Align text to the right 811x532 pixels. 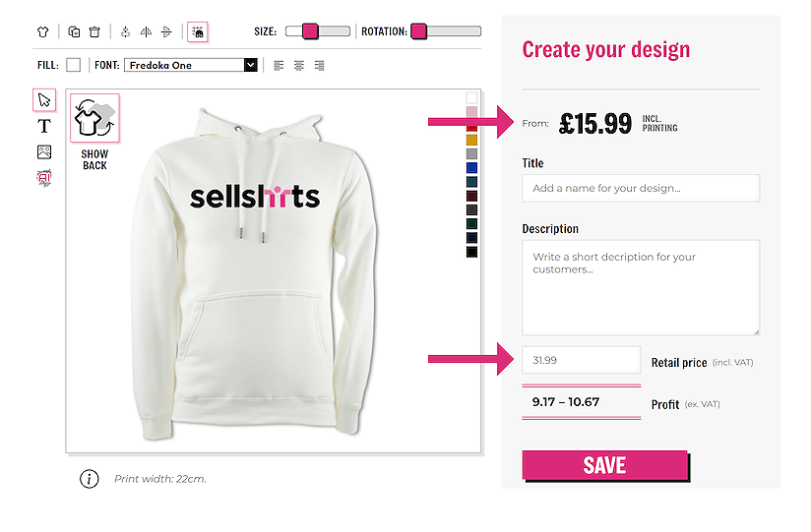(319, 66)
